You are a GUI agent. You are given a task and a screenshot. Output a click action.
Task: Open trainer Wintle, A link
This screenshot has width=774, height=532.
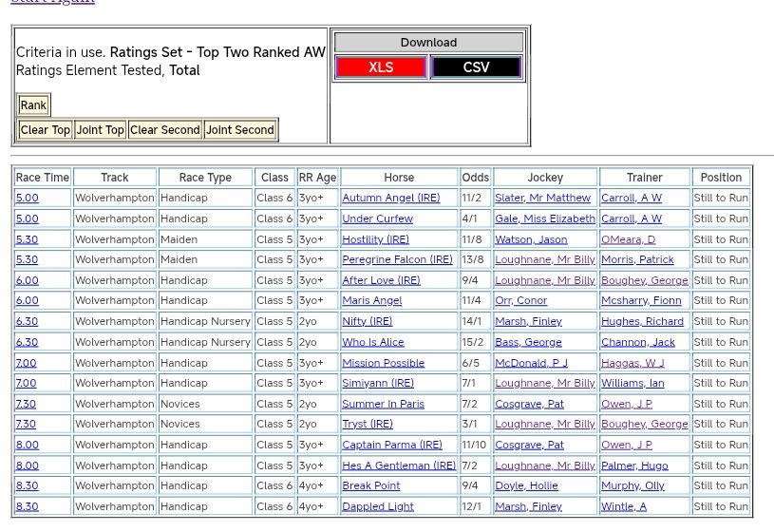click(x=623, y=506)
